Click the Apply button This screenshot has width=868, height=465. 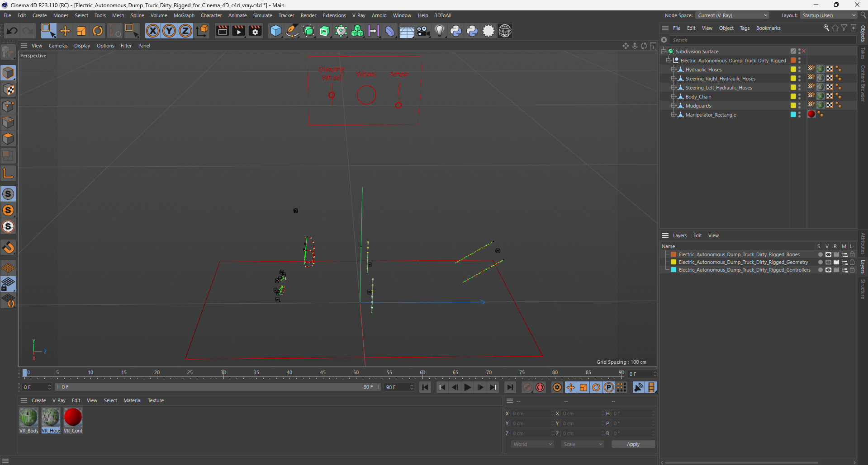coord(633,444)
